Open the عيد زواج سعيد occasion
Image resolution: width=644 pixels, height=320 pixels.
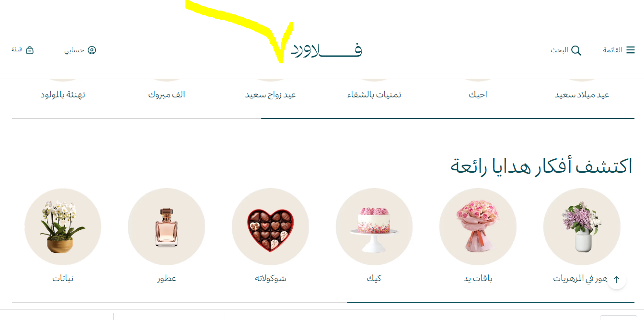[x=270, y=95]
